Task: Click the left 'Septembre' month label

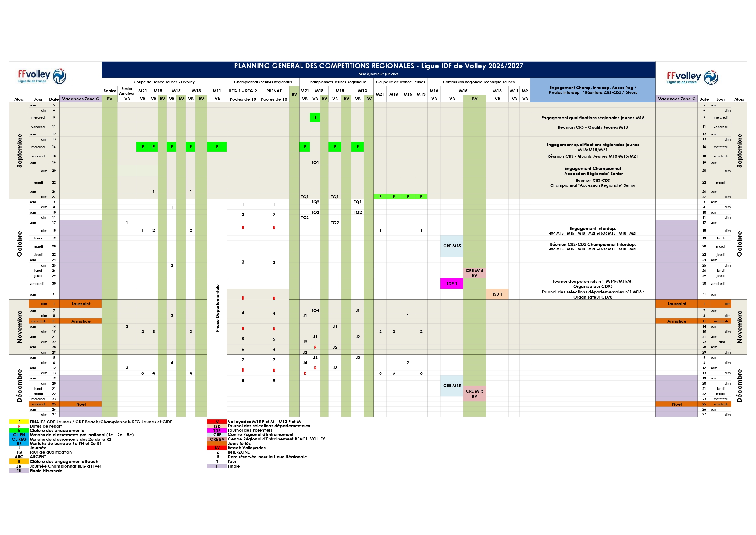Action: pyautogui.click(x=20, y=151)
